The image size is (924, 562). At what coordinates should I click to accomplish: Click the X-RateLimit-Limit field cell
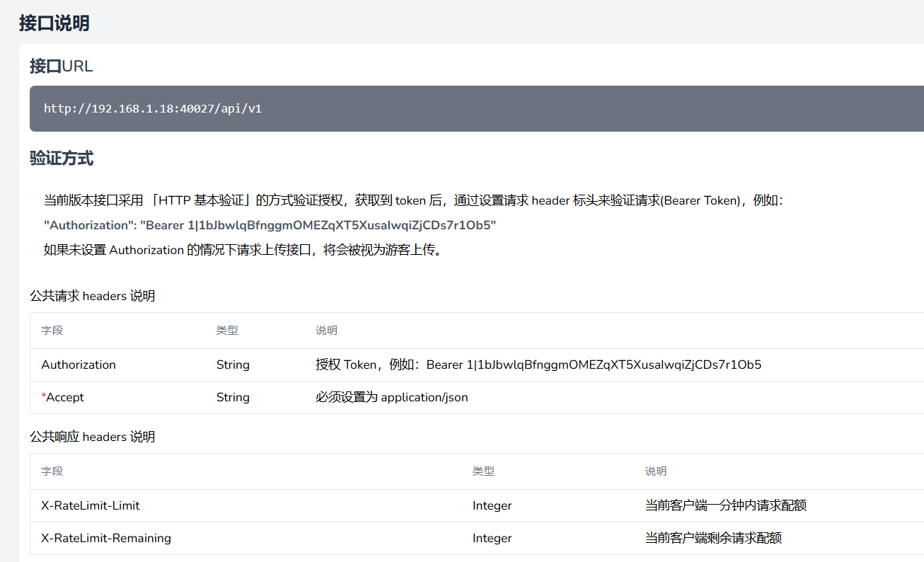point(91,505)
